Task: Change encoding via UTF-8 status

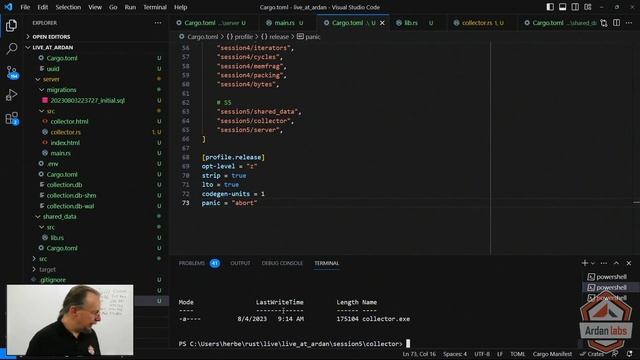Action: click(x=482, y=354)
